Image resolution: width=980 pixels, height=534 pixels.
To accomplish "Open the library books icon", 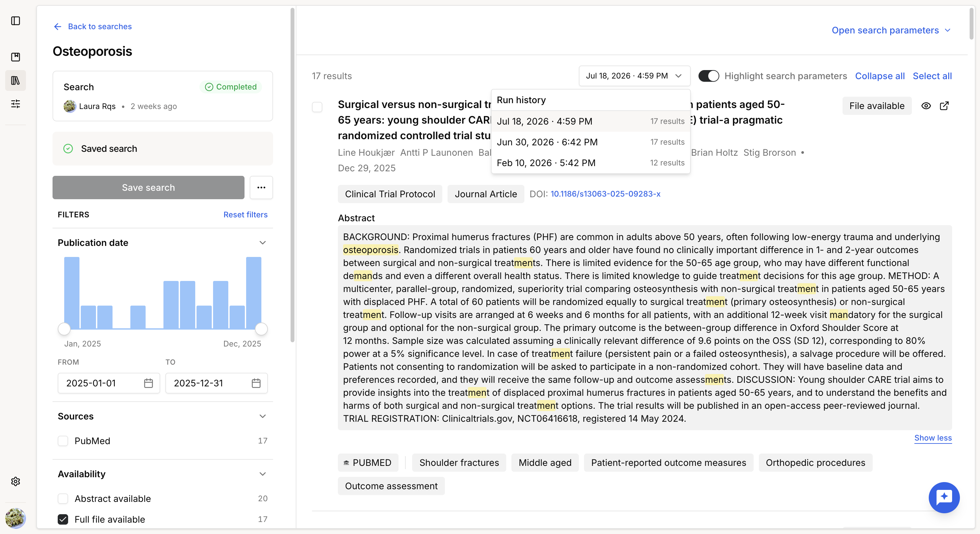I will tap(16, 80).
